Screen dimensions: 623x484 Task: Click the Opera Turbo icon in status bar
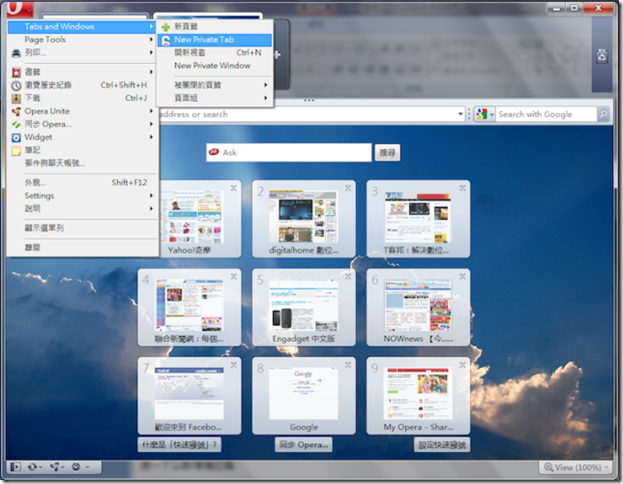click(x=76, y=467)
